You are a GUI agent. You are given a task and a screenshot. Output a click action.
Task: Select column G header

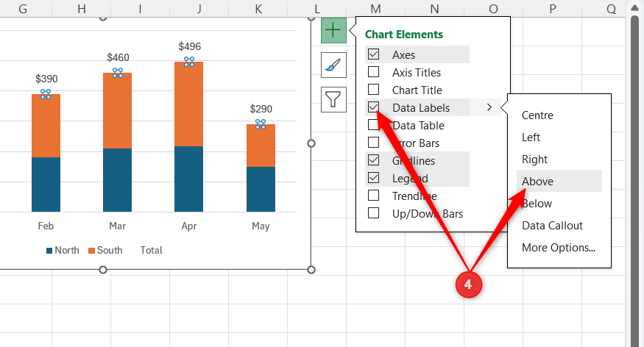23,9
